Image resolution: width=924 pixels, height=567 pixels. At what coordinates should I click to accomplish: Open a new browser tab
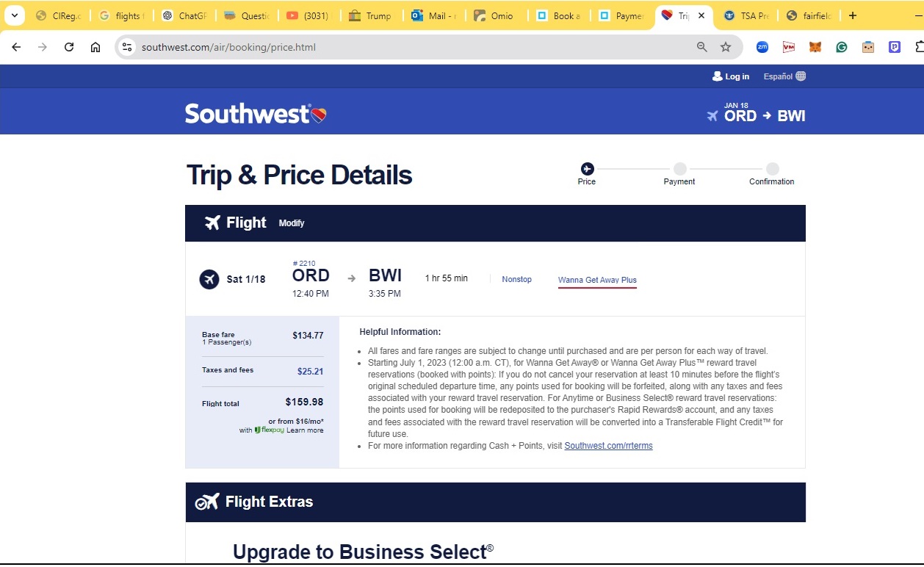[853, 15]
